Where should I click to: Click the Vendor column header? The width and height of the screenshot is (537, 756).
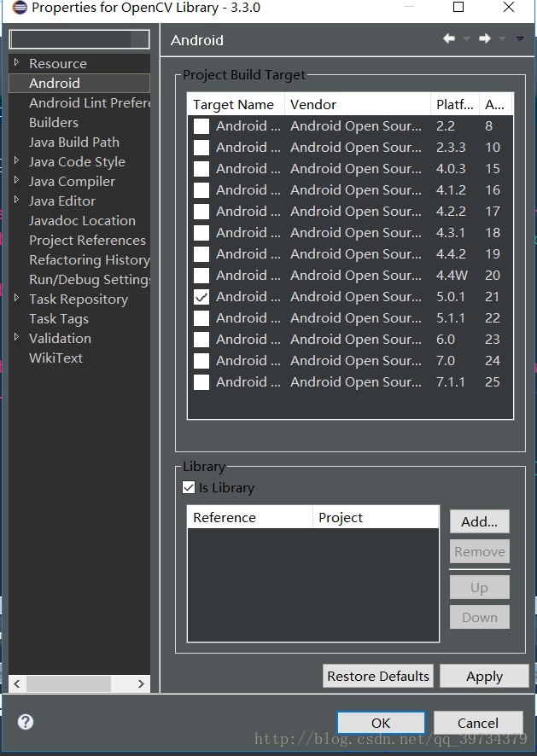coord(358,105)
